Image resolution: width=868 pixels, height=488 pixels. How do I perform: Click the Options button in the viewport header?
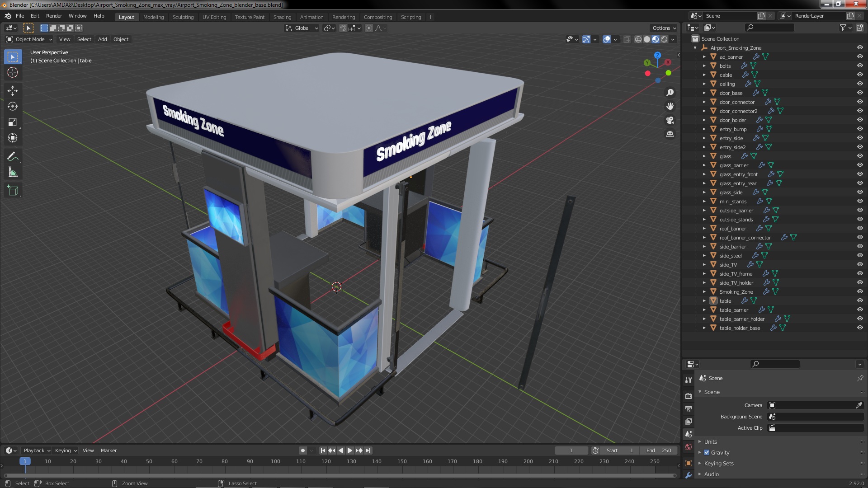pyautogui.click(x=664, y=28)
